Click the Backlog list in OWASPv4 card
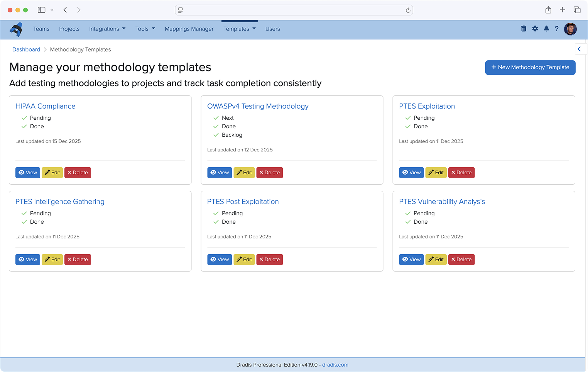The height and width of the screenshot is (372, 588). point(232,135)
